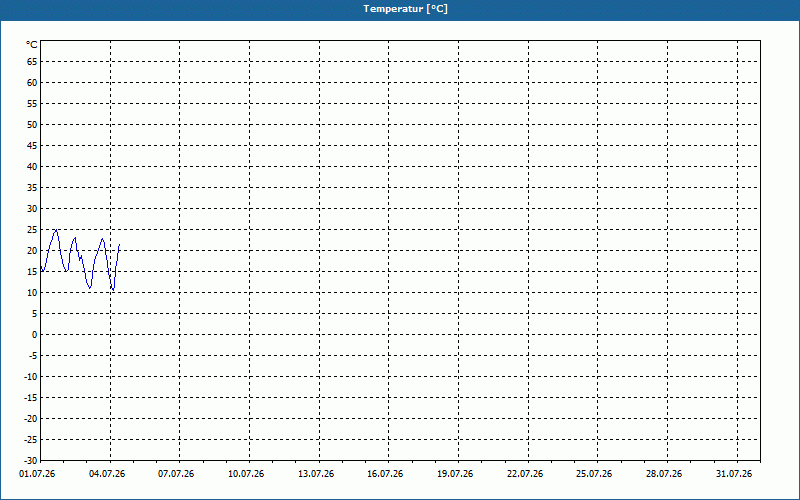
Task: Click the 22.07.26 date label
Action: click(525, 474)
